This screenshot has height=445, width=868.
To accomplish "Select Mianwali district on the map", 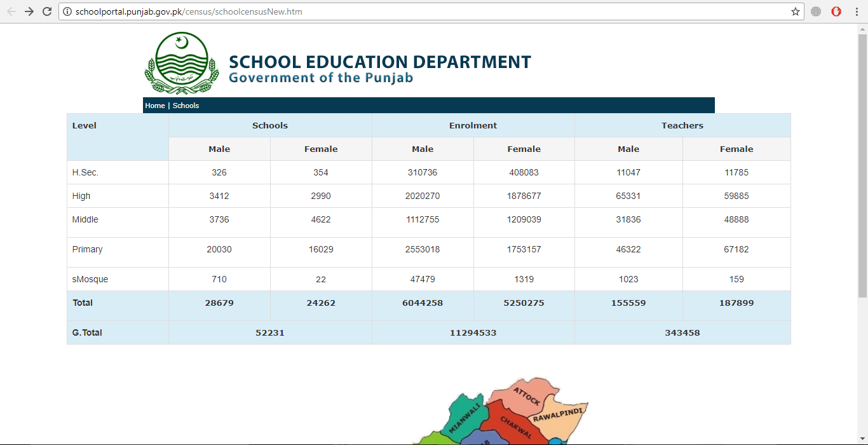I will (x=466, y=416).
